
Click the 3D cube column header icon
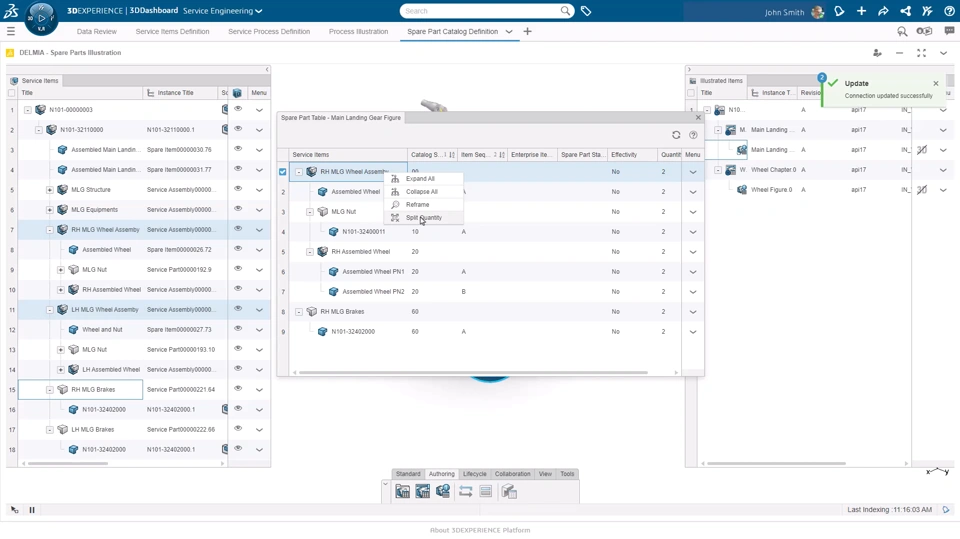237,93
